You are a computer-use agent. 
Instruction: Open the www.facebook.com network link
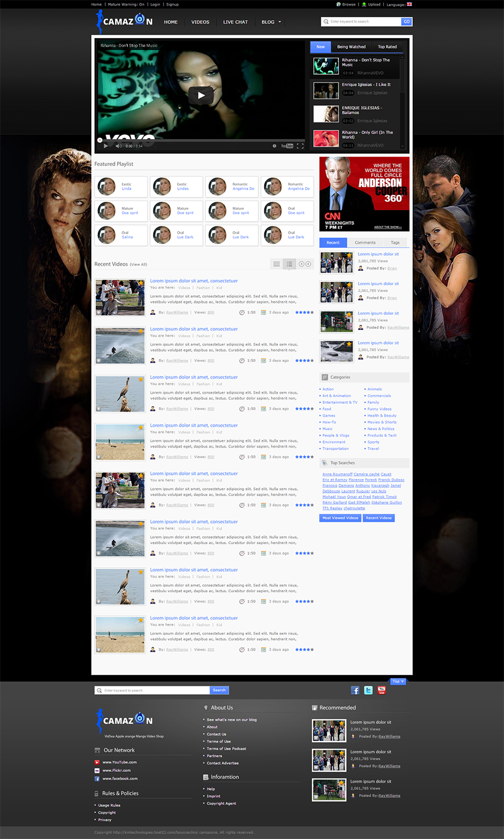click(120, 779)
